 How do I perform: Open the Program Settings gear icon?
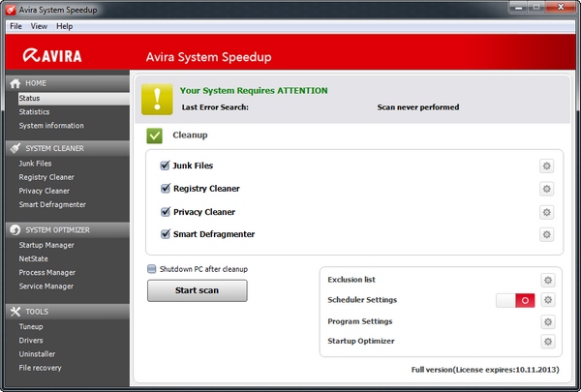tap(548, 322)
